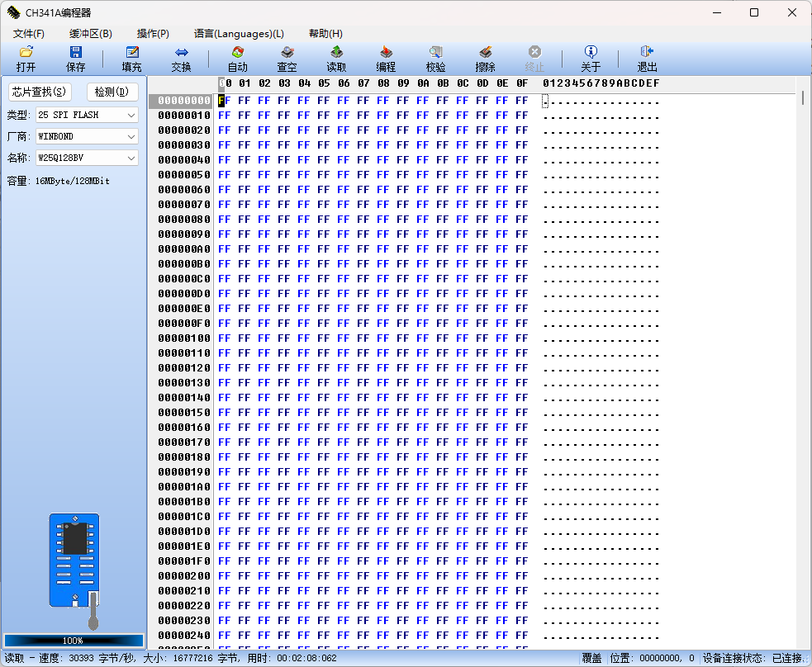This screenshot has height=667, width=812.
Task: Click the 退出 (Exit) toolbar icon
Action: click(x=647, y=52)
